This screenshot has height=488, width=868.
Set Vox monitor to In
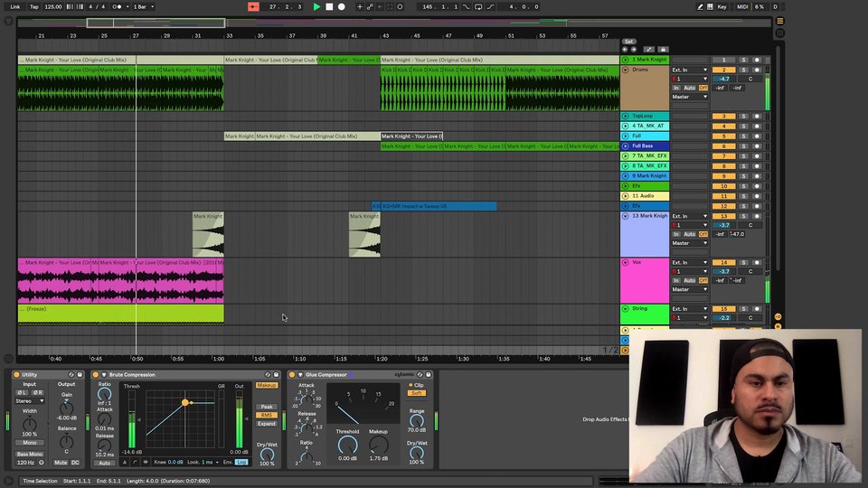(676, 280)
